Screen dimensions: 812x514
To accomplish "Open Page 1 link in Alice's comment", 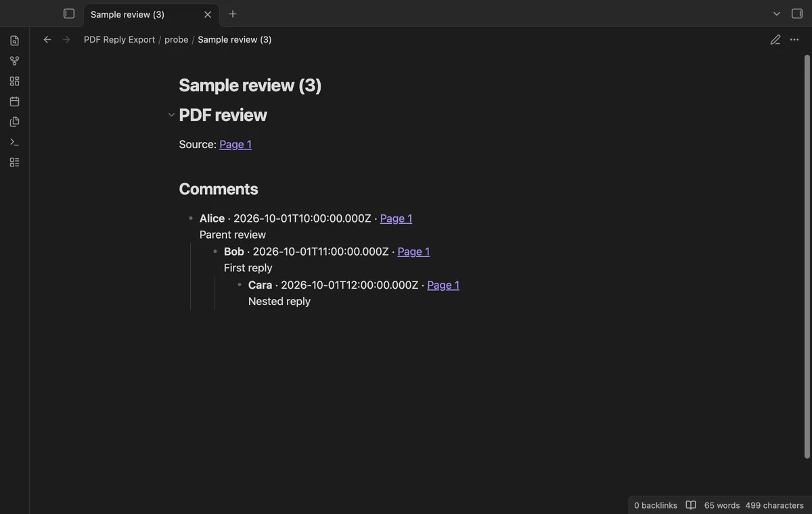I will pyautogui.click(x=396, y=218).
